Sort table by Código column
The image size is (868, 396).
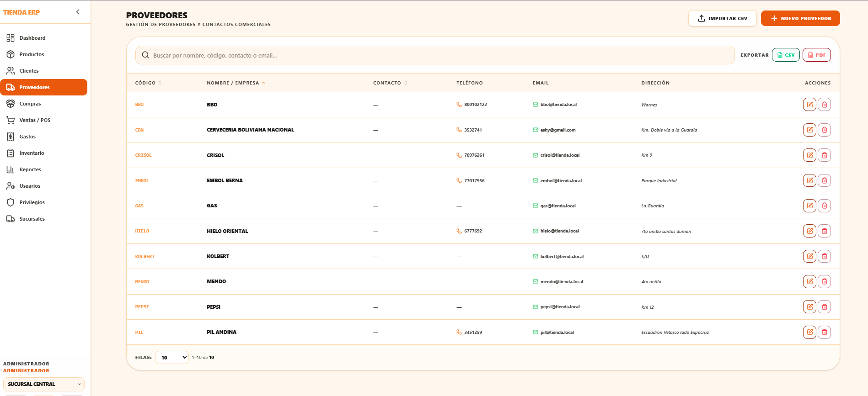tap(148, 83)
